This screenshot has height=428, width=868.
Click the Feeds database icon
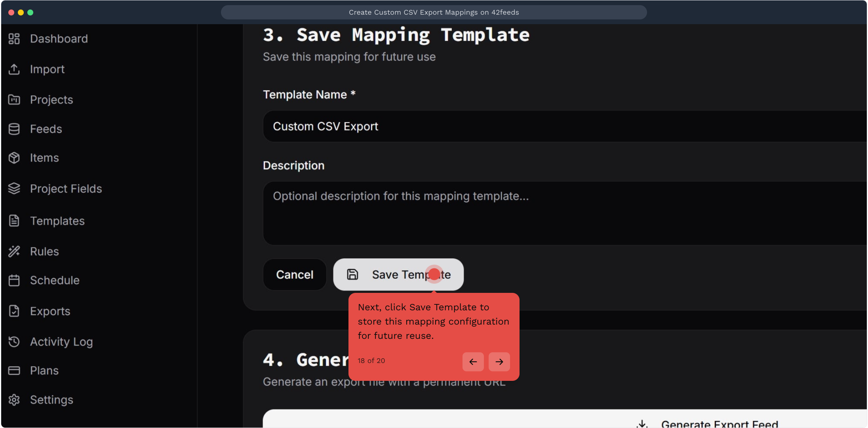coord(14,129)
